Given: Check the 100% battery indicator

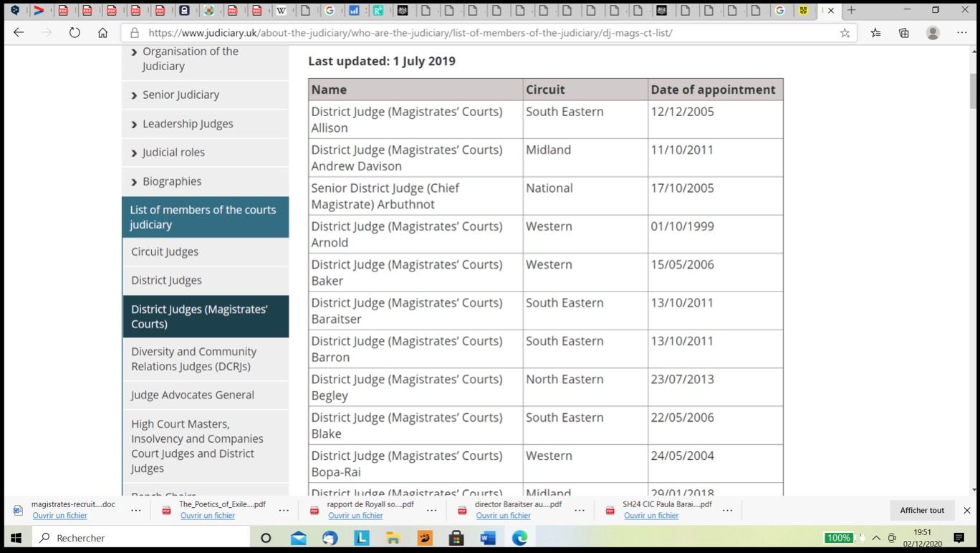Looking at the screenshot, I should coord(838,538).
